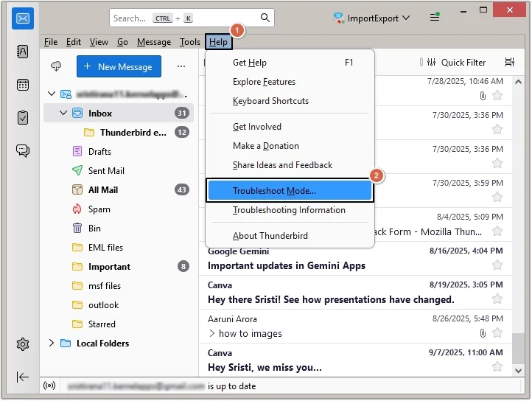Open the Chat space icon
This screenshot has width=532, height=401.
(23, 150)
